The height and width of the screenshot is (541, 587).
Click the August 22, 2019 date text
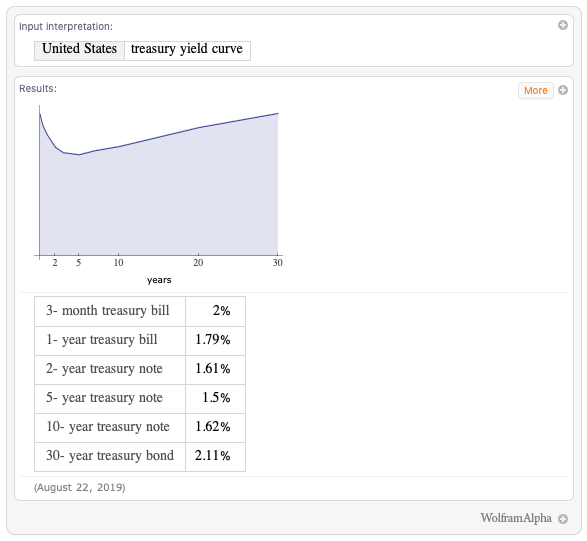point(80,487)
